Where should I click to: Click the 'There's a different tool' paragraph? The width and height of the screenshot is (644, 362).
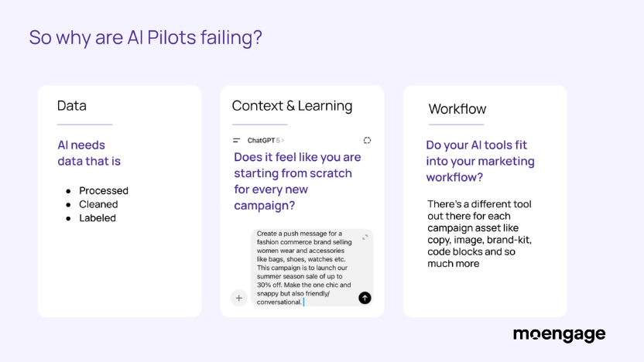coord(480,234)
